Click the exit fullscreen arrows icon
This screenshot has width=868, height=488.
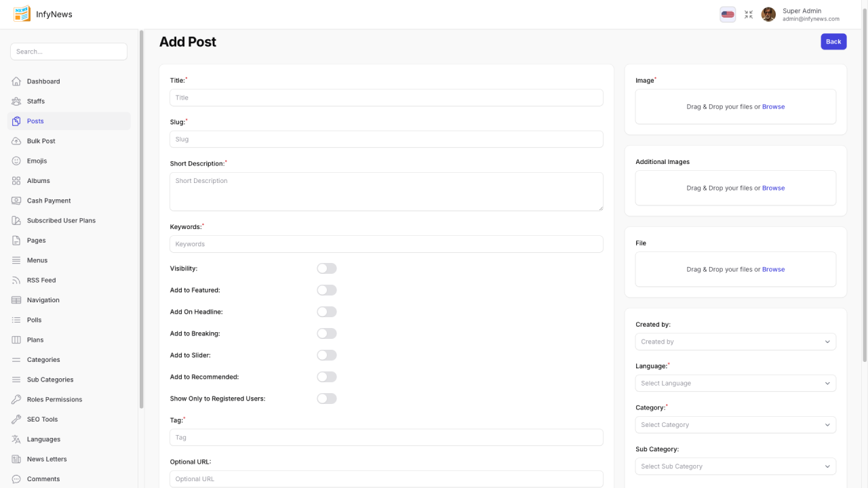(x=749, y=14)
